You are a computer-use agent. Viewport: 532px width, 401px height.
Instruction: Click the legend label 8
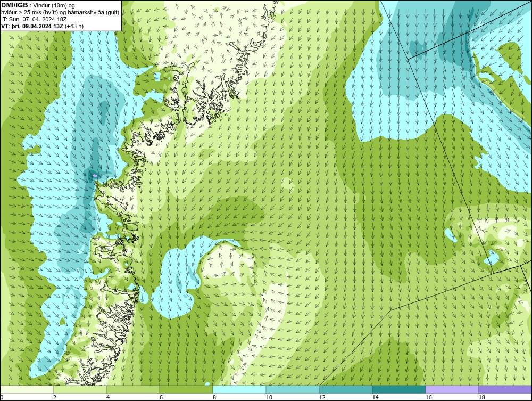(214, 397)
